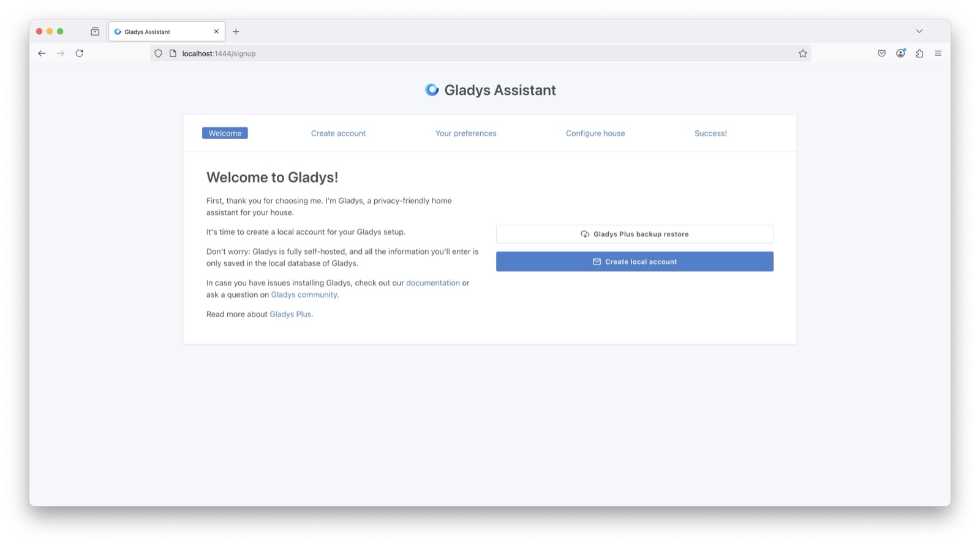This screenshot has height=545, width=980.
Task: Open the Gladys Plus link
Action: [x=290, y=314]
